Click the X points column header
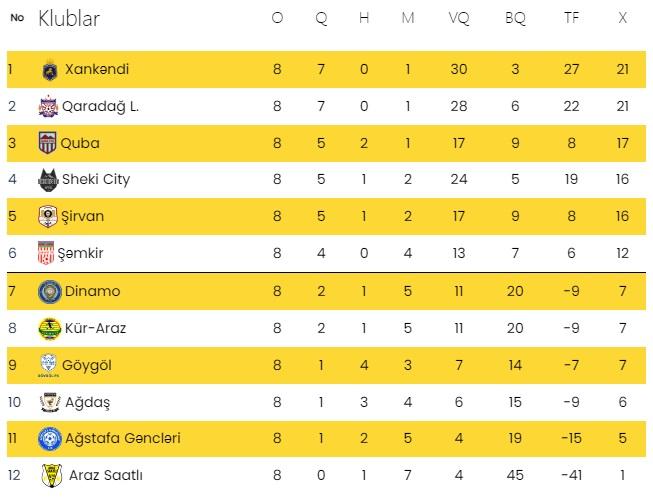The height and width of the screenshot is (499, 653). click(x=622, y=19)
